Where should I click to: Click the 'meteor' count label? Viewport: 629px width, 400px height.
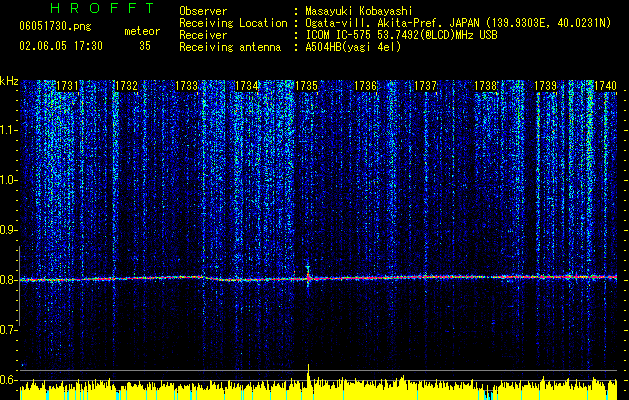142,31
